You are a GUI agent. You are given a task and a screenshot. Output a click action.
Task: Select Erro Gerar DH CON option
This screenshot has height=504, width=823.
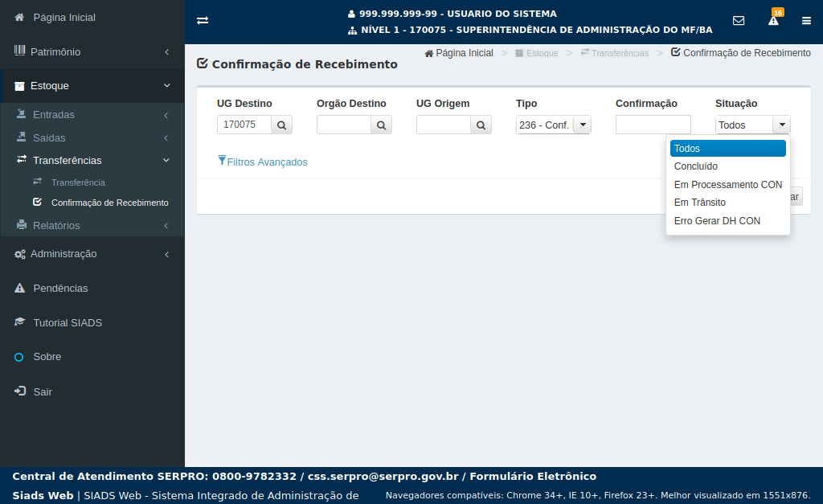click(728, 221)
